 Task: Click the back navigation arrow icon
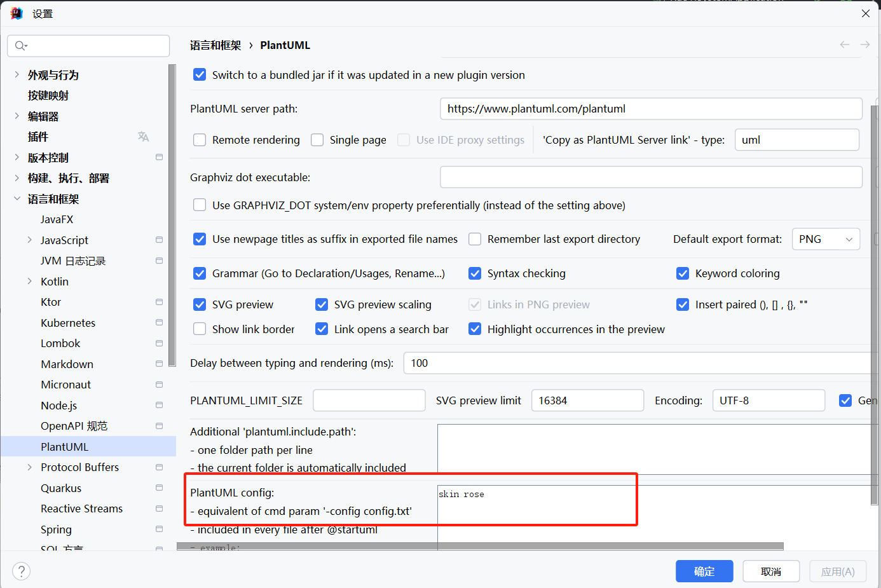click(844, 44)
